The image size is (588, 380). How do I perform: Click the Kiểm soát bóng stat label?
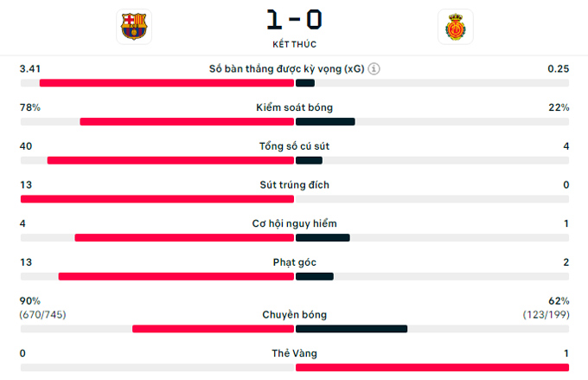[x=294, y=107]
